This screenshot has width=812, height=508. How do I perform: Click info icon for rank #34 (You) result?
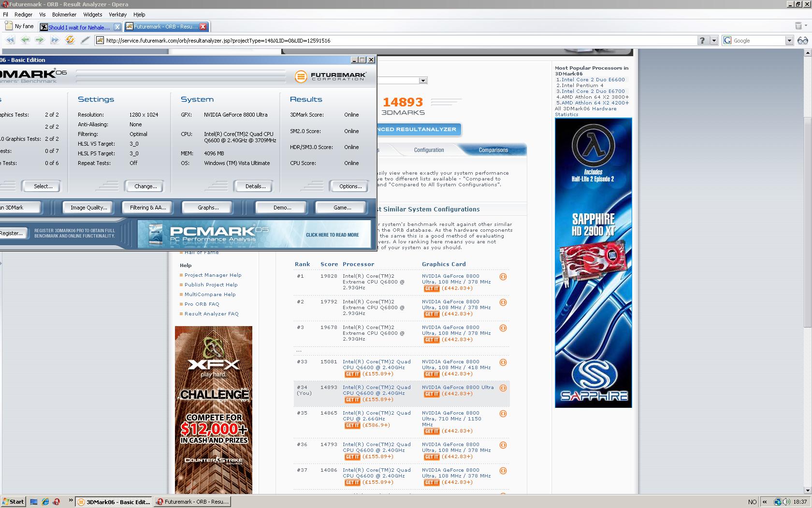coord(503,388)
